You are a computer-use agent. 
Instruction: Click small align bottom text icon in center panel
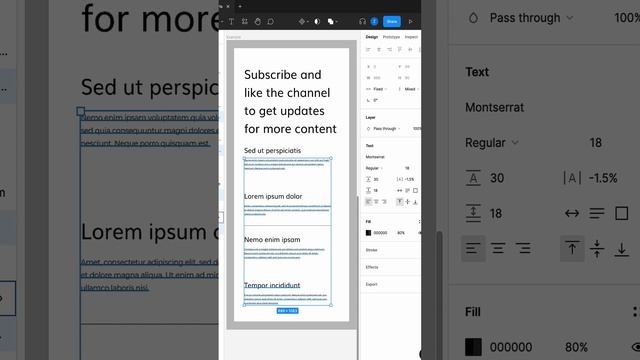(415, 202)
